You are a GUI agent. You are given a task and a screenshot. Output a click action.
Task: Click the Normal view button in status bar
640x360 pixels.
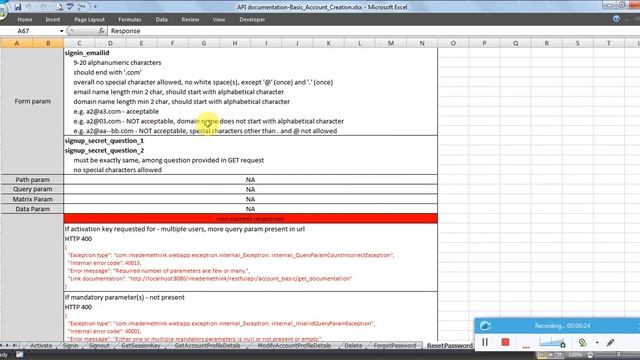[x=542, y=356]
